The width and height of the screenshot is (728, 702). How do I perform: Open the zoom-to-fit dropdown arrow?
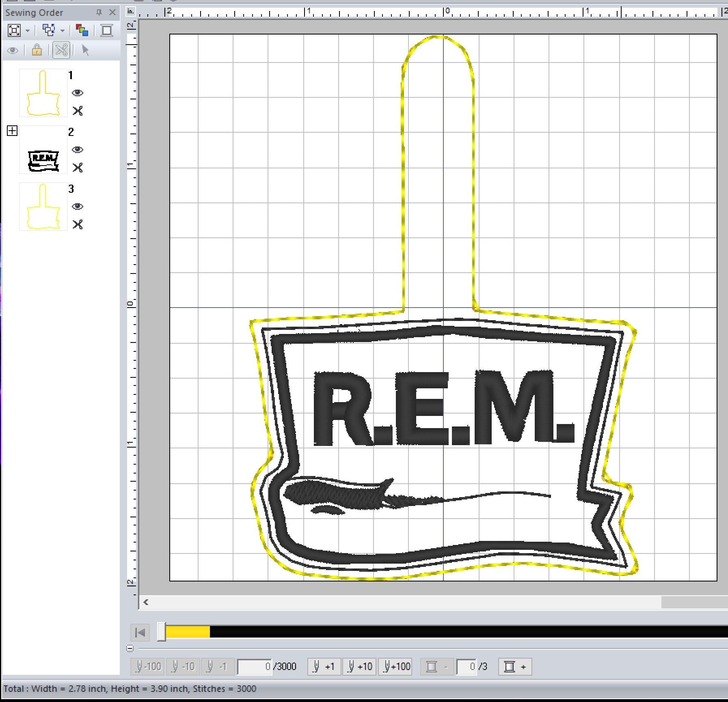click(x=28, y=31)
